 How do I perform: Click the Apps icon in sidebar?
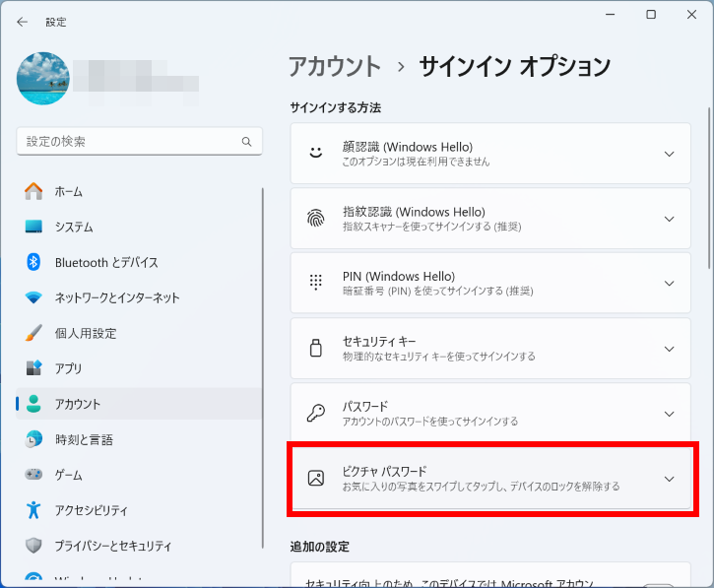[x=33, y=368]
